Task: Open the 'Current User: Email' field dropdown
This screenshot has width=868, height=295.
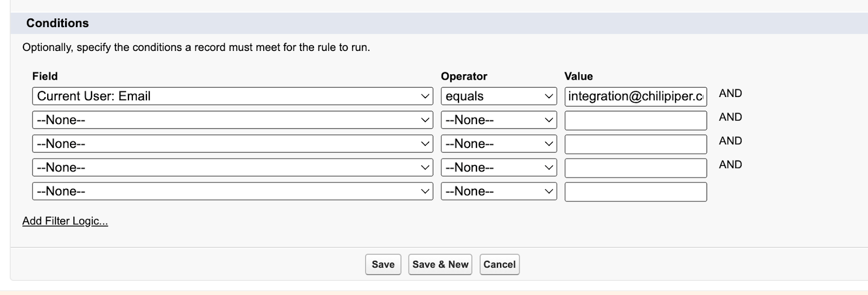Action: (233, 96)
